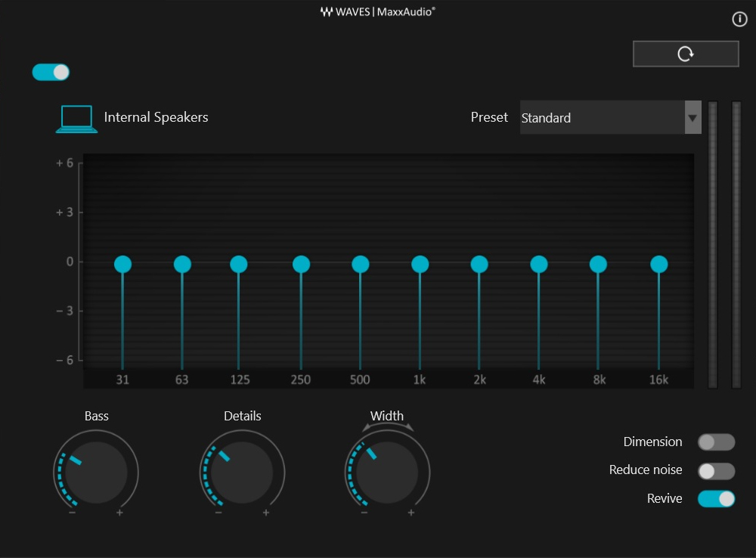Click the Bass knob plus sign
The height and width of the screenshot is (558, 756).
119,512
